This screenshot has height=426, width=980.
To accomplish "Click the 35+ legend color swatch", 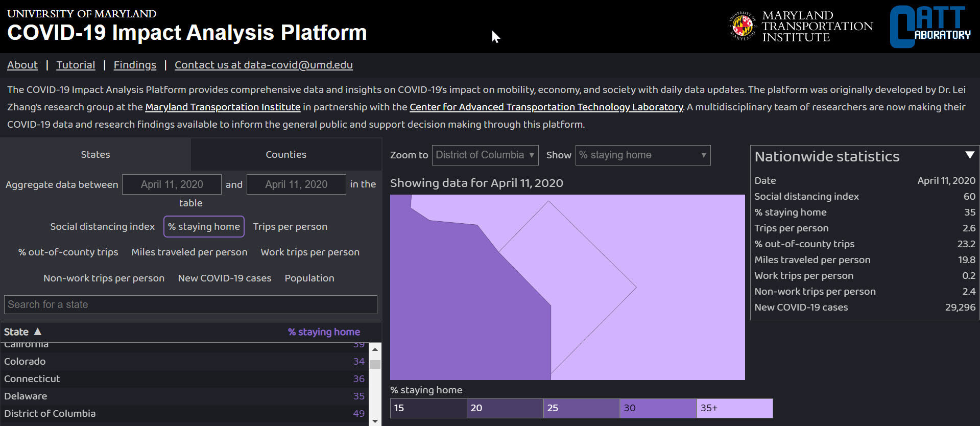I will [734, 408].
